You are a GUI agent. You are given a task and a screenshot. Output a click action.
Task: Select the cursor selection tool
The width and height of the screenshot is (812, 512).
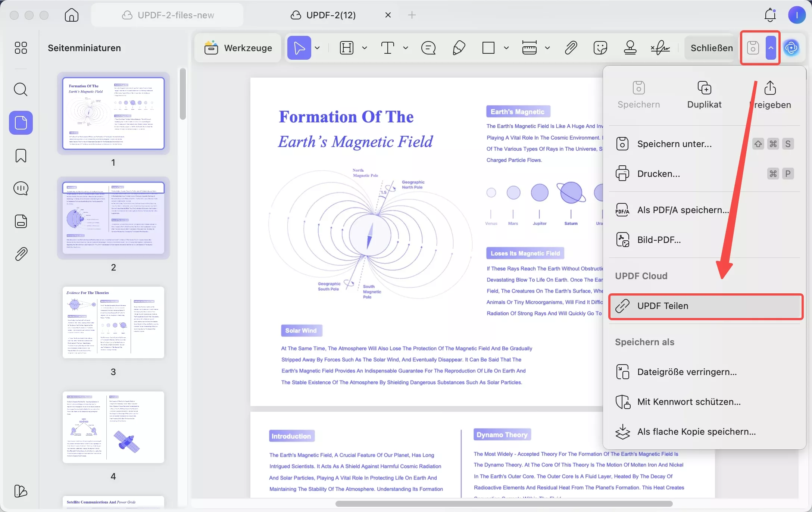[299, 48]
